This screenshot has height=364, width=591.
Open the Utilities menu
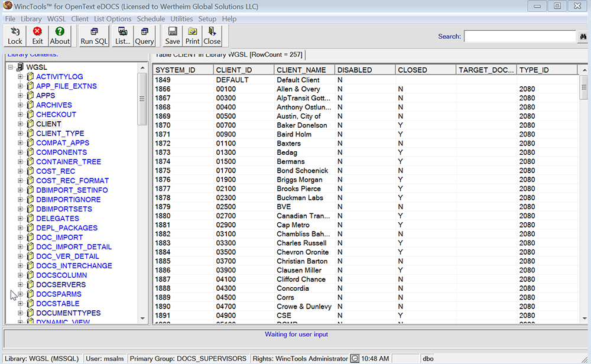(181, 19)
